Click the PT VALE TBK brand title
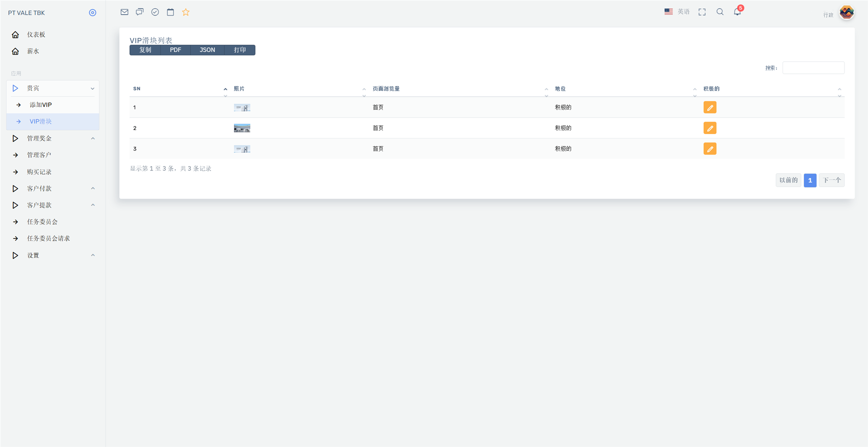Screen dimensions: 868x447 pos(26,13)
